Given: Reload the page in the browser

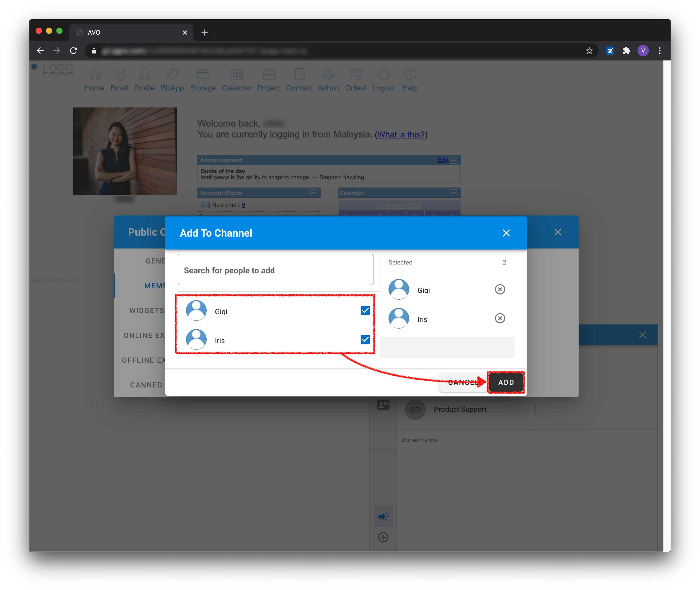Looking at the screenshot, I should (74, 51).
